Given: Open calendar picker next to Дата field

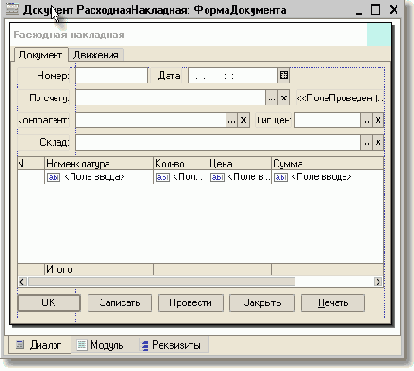Looking at the screenshot, I should 284,75.
